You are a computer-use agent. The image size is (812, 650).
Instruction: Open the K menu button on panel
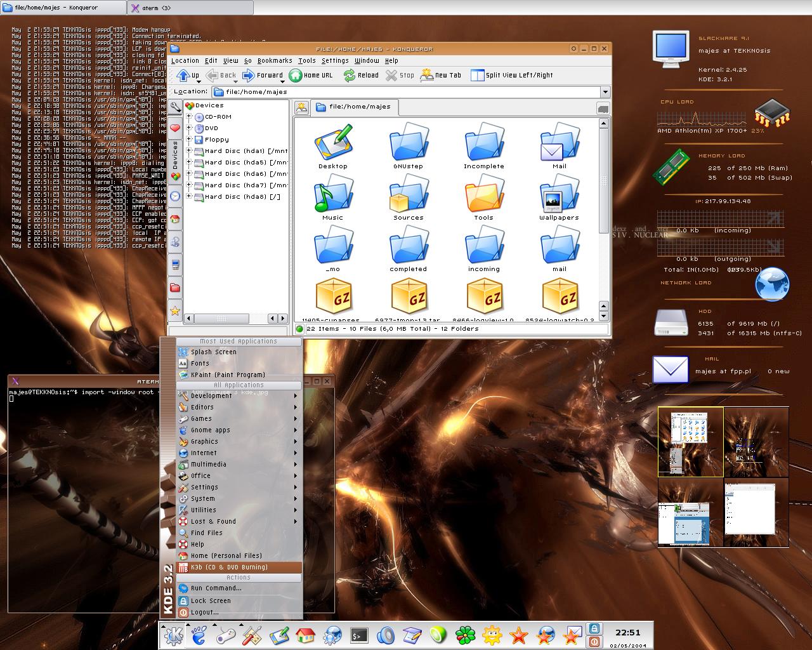[x=173, y=635]
